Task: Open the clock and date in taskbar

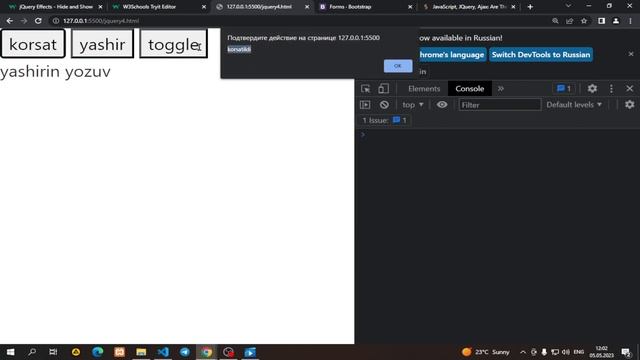Action: click(602, 352)
